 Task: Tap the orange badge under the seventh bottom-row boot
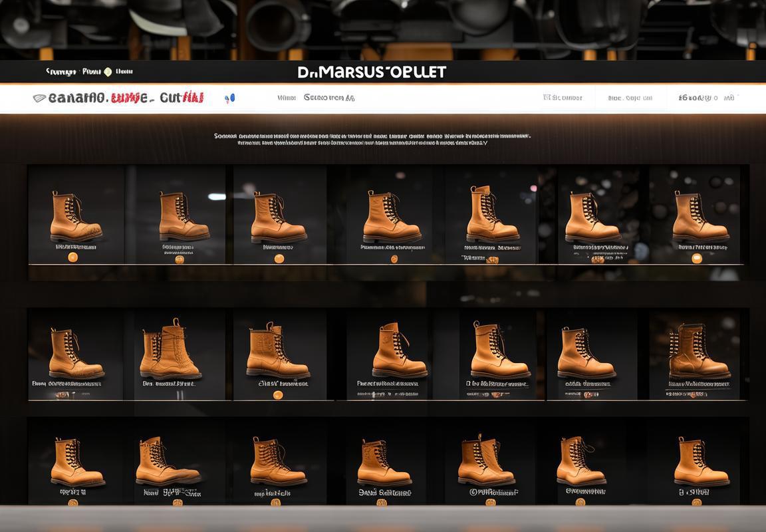(x=697, y=502)
